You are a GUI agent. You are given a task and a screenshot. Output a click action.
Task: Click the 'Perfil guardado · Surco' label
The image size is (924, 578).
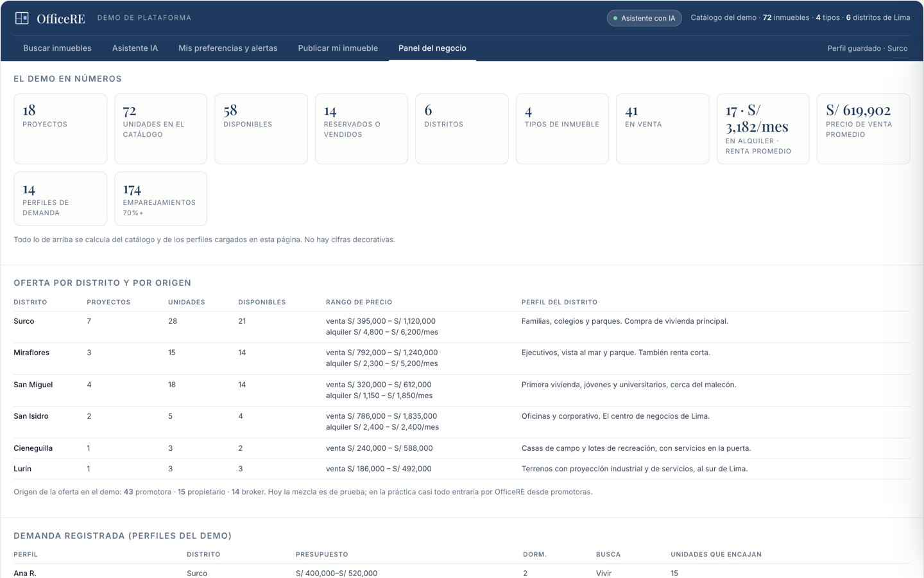click(868, 48)
